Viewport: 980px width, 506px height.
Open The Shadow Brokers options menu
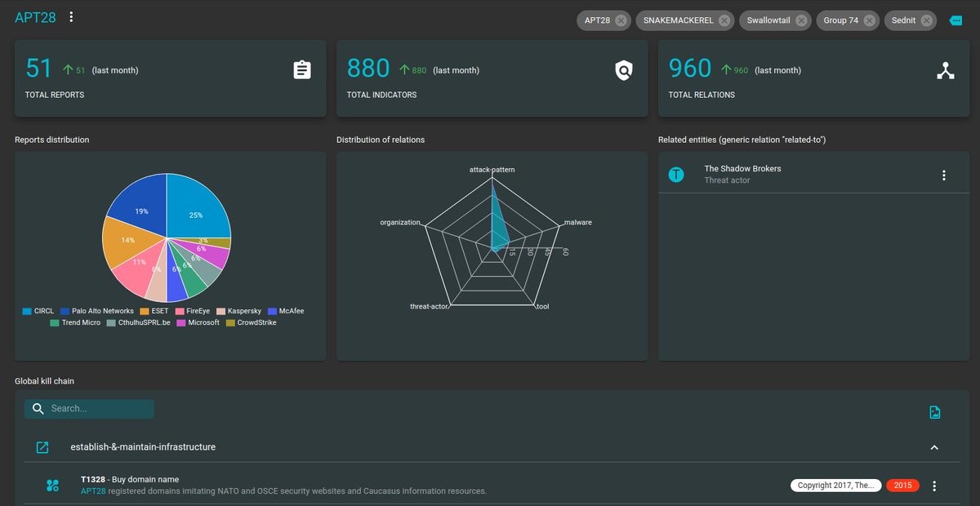[944, 175]
